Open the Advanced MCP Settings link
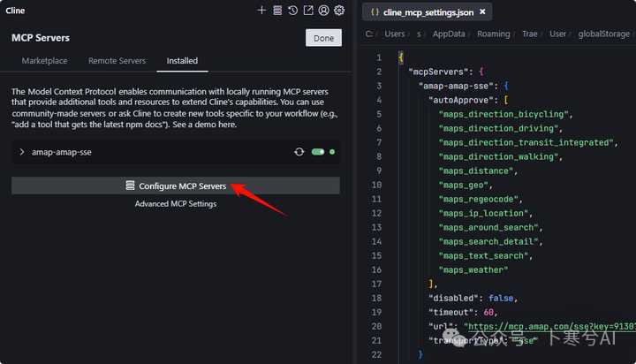Screen dimensions: 636x364 [x=176, y=204]
